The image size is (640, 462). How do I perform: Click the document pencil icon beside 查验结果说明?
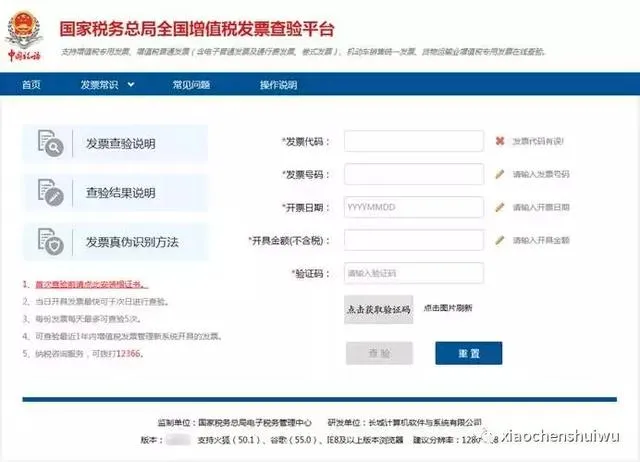point(50,192)
